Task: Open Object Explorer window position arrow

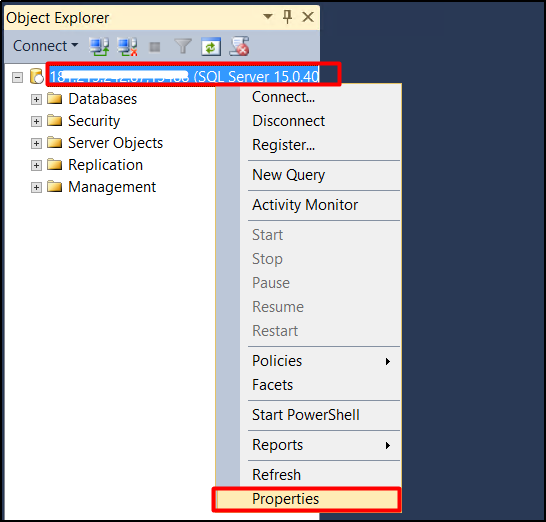Action: point(268,16)
